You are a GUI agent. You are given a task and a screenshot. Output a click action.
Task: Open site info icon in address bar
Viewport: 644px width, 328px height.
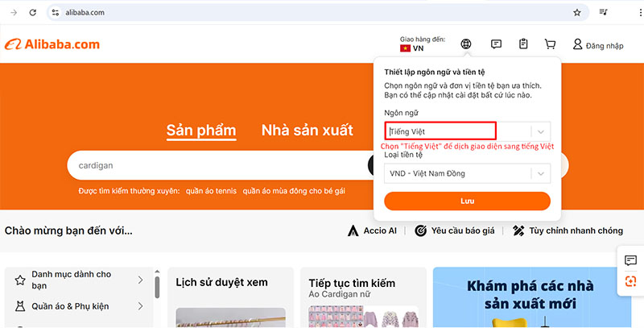click(x=56, y=12)
